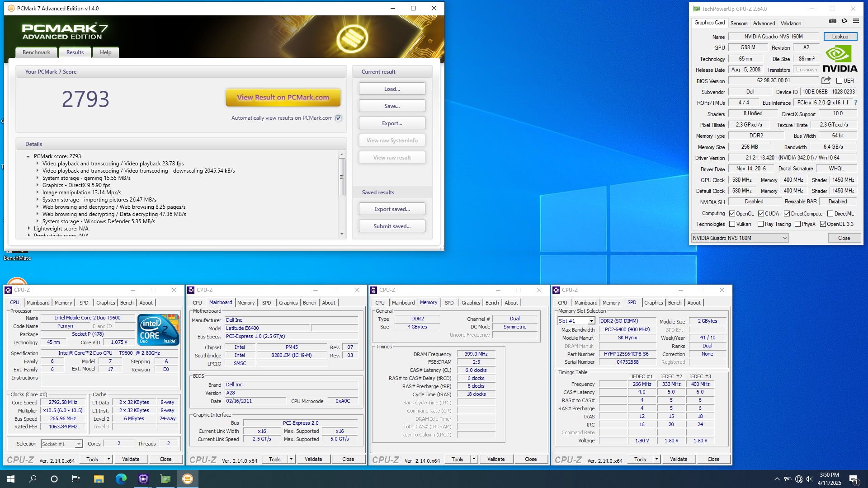Switch to the GPU-Z Sensors tab

click(x=739, y=23)
